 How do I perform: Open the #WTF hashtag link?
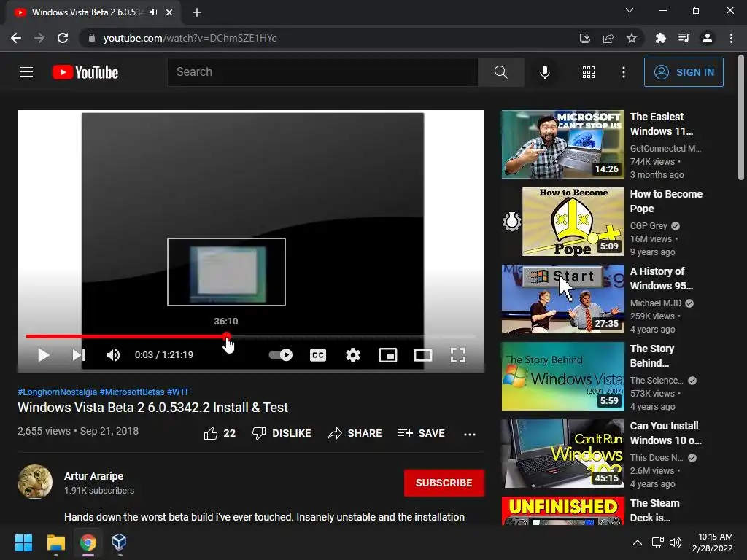(178, 392)
